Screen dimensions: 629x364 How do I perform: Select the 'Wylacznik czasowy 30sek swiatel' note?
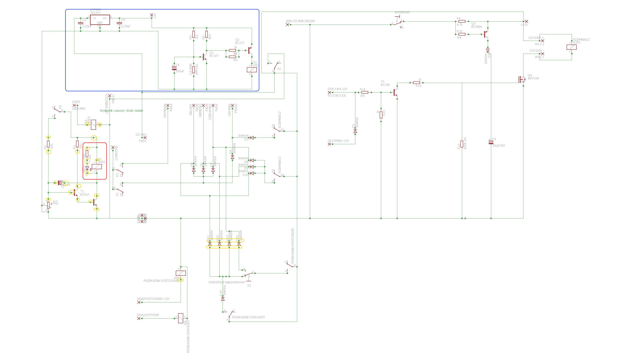(121, 111)
